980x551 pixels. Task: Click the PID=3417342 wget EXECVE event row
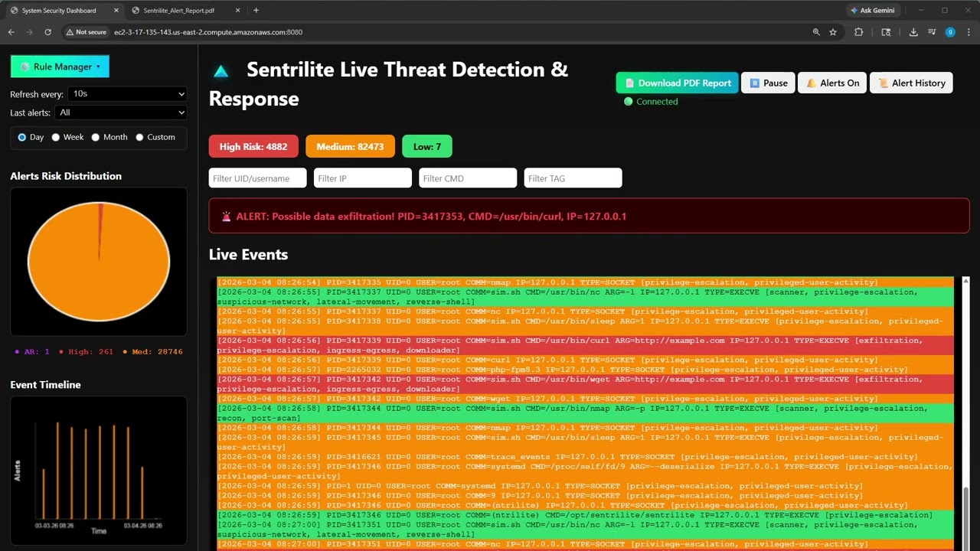point(585,384)
